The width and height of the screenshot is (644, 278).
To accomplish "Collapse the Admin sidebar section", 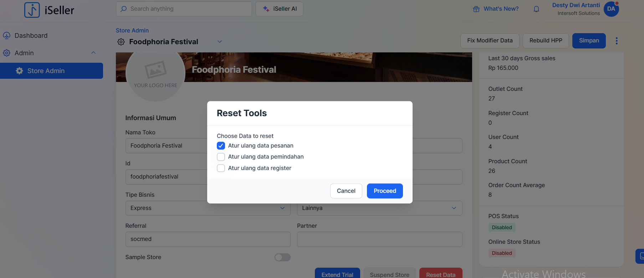I will (93, 53).
